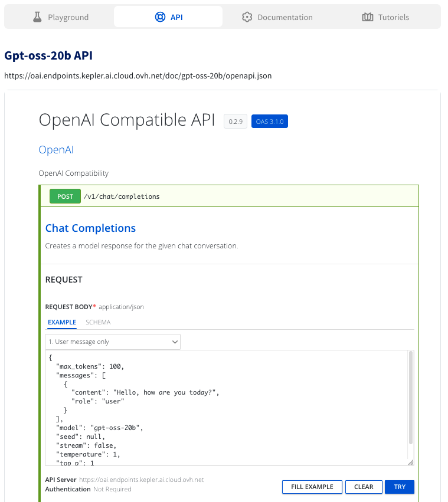Click the blue OAS 3.1.0 badge
448x502 pixels.
pyautogui.click(x=269, y=121)
